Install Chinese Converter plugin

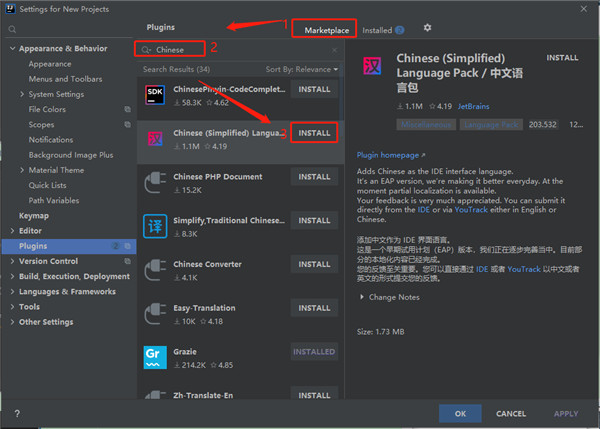[314, 264]
